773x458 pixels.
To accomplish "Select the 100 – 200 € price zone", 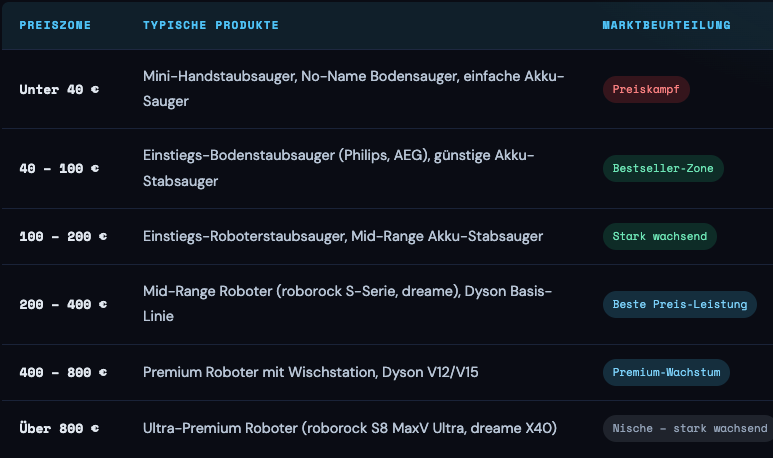I will point(63,237).
